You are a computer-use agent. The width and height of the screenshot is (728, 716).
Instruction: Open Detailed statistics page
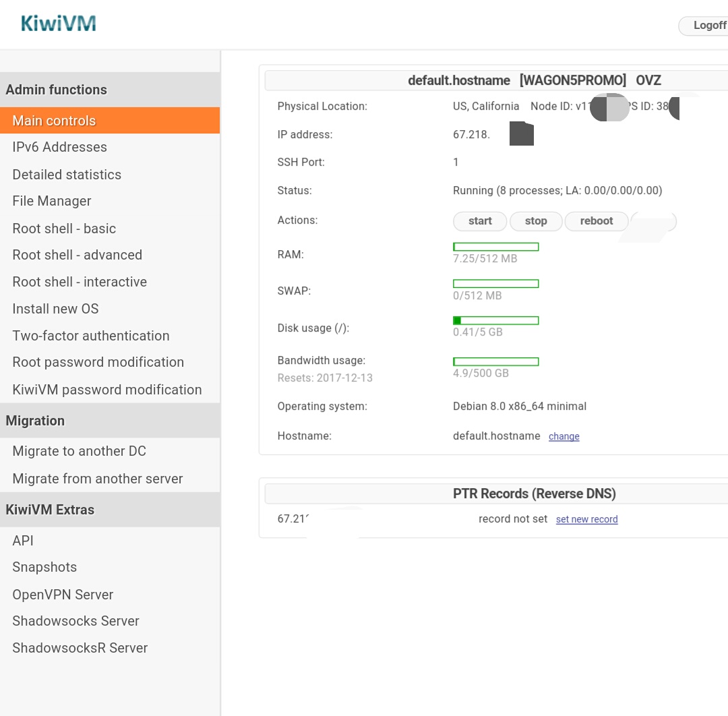[67, 175]
